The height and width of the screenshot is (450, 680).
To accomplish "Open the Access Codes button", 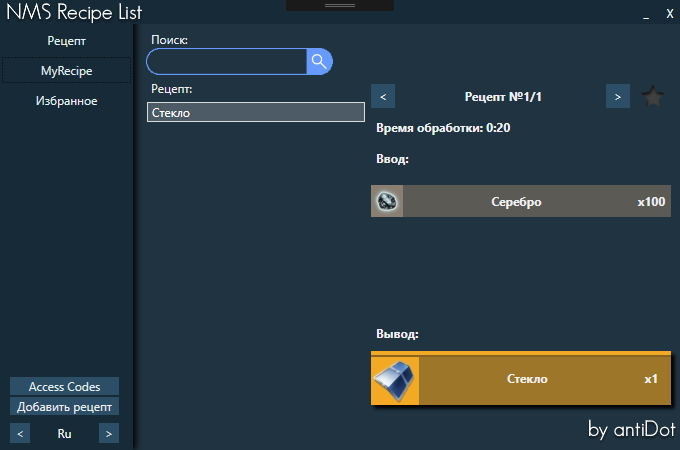I will point(65,386).
